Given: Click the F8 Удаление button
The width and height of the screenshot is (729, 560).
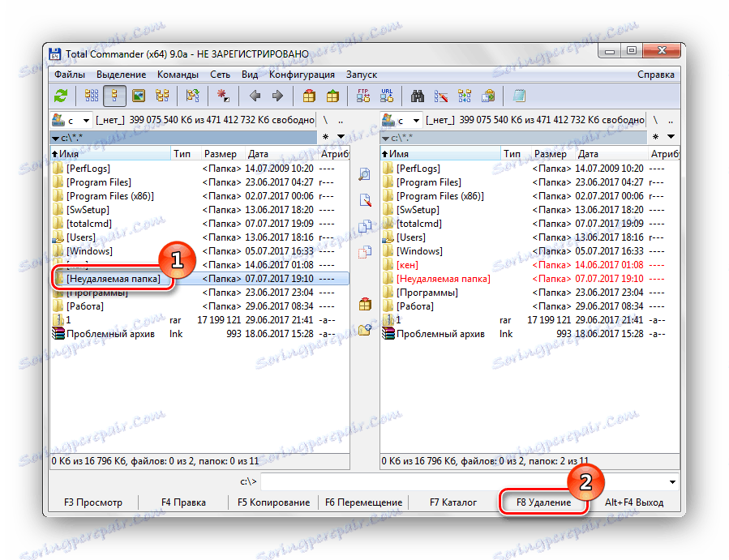Looking at the screenshot, I should (543, 502).
